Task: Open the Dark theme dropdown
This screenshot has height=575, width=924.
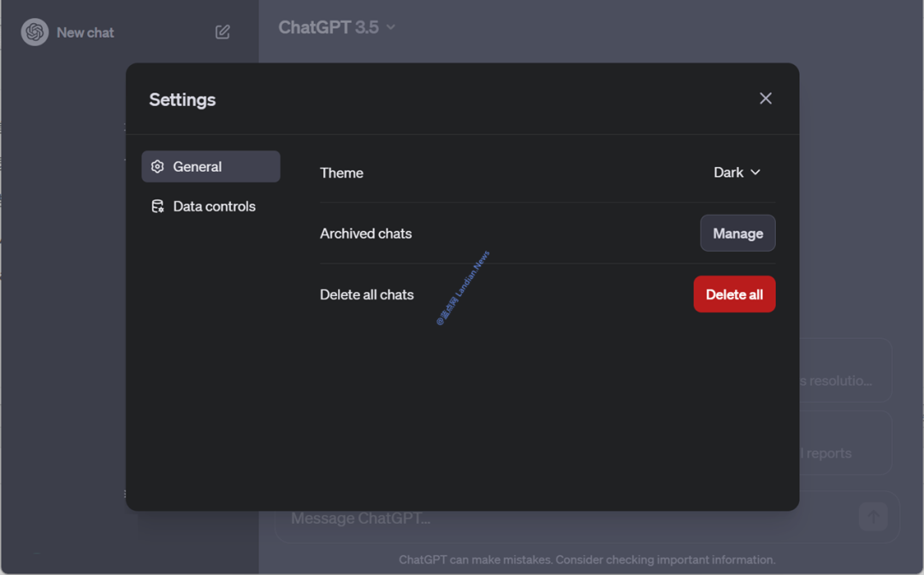Action: tap(737, 172)
